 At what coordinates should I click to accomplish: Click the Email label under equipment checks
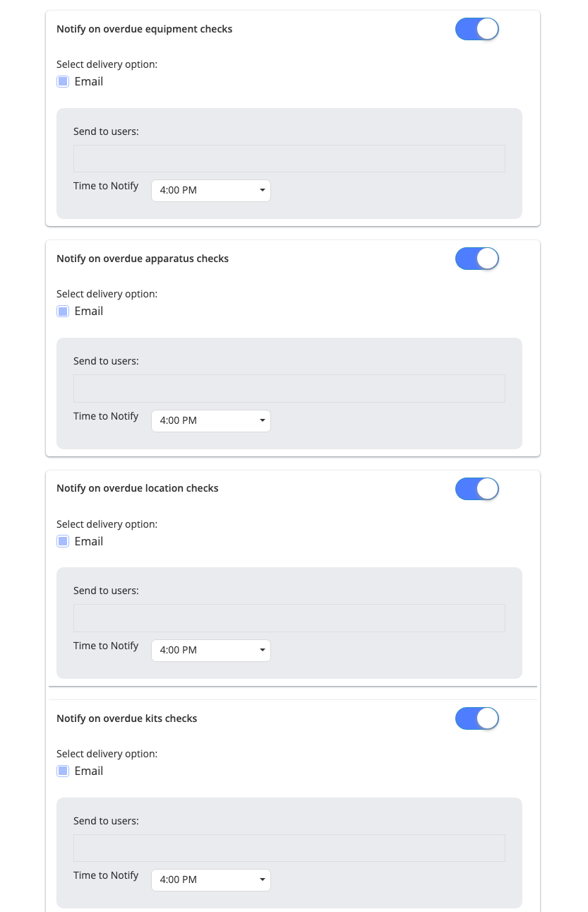89,81
